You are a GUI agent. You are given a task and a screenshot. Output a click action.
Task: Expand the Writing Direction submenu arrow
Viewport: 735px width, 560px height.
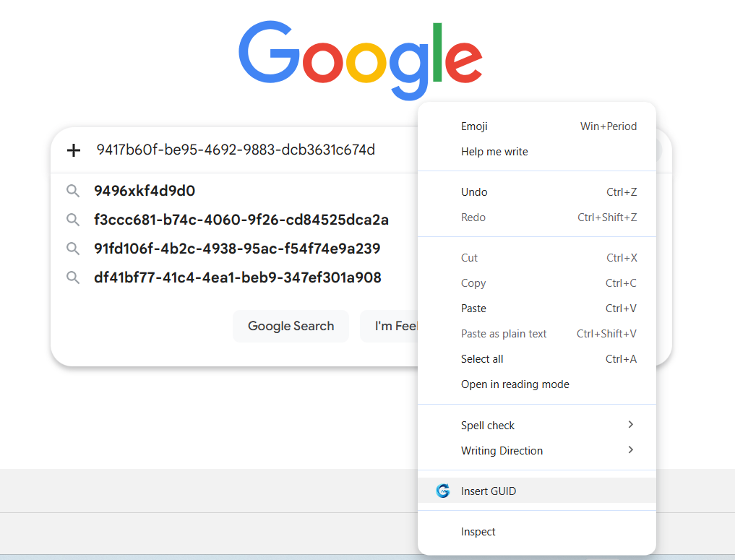click(x=630, y=450)
